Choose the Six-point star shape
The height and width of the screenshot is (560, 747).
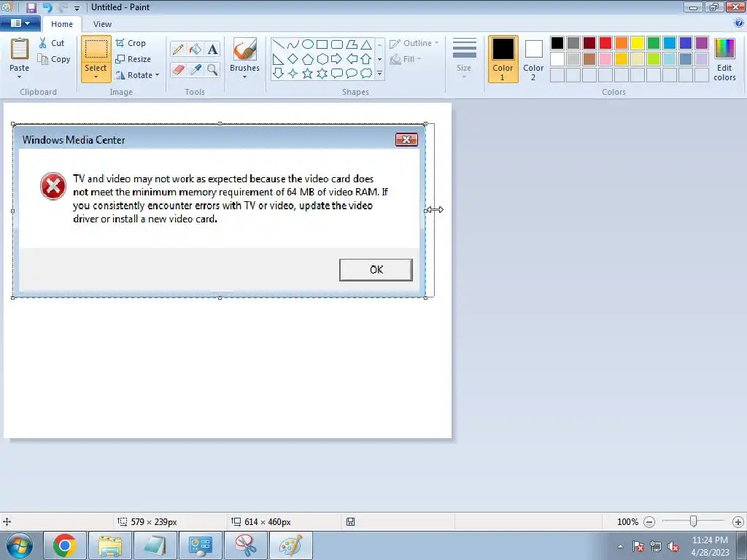tap(322, 74)
